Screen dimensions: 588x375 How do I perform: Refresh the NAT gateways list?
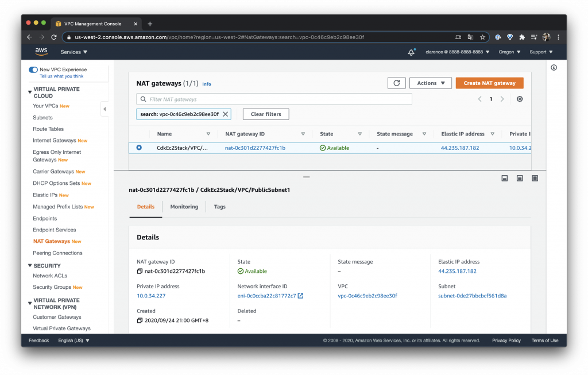[396, 83]
